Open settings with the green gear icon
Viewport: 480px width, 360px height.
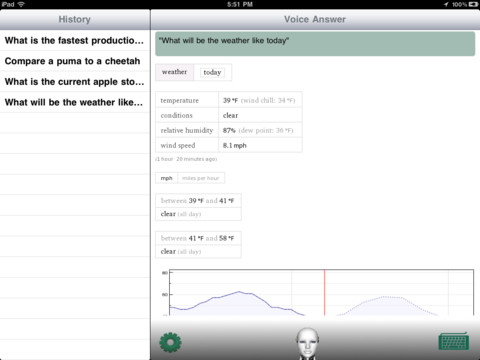(170, 342)
